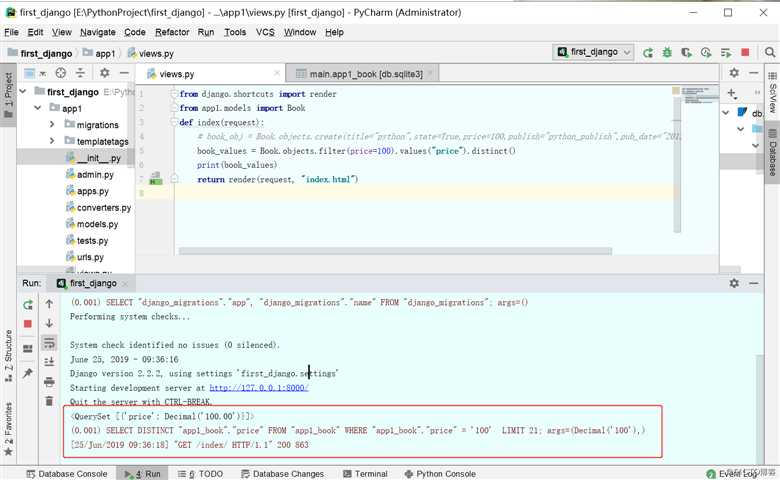Click the down arrow in Run panel
780x480 pixels.
point(49,323)
